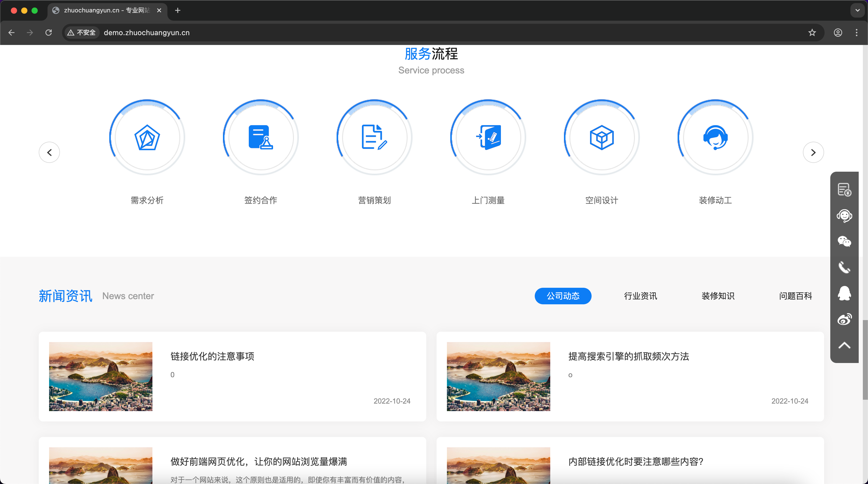Click the 装修动工 headset person icon
This screenshot has height=484, width=868.
[715, 137]
